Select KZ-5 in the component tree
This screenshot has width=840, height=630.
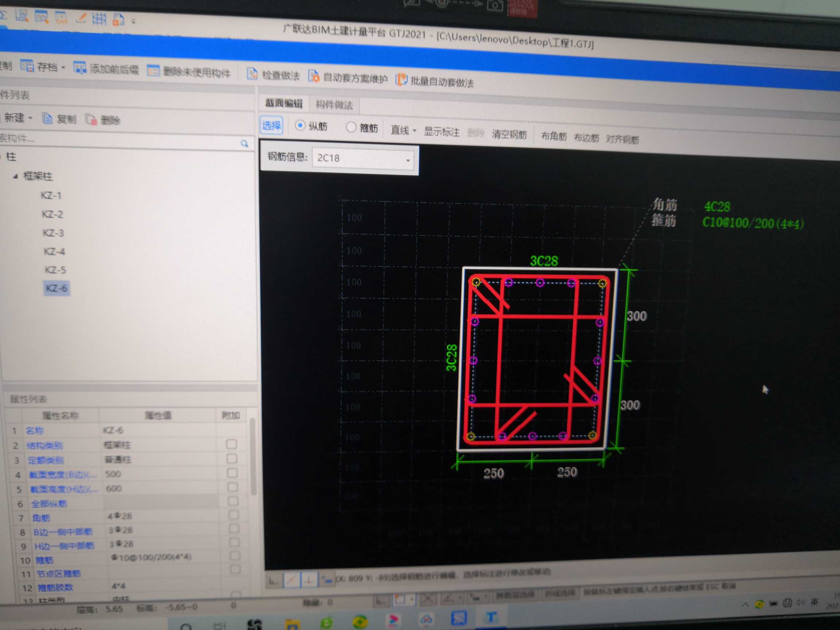[55, 270]
